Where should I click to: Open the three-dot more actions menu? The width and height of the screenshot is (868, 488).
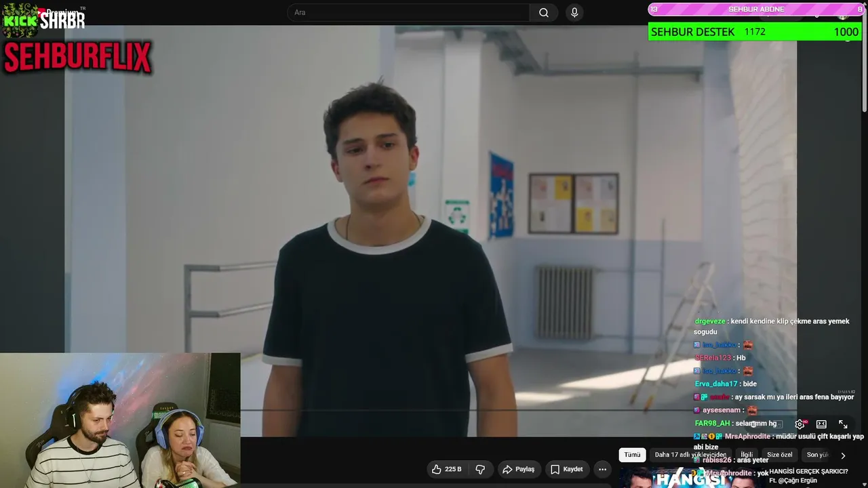(x=602, y=469)
